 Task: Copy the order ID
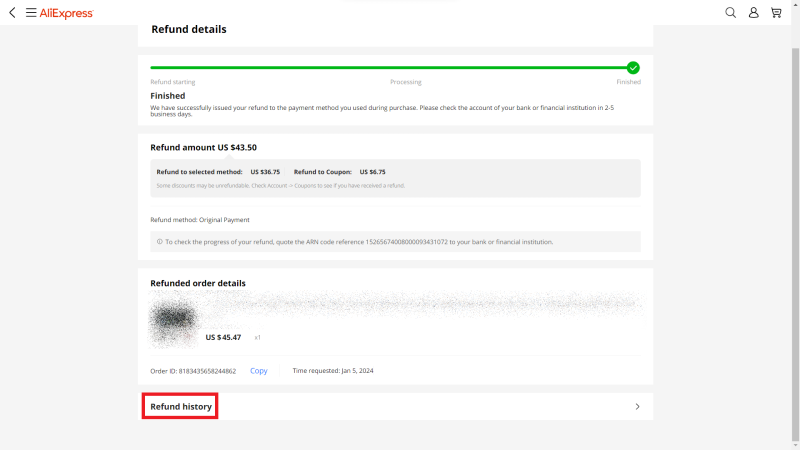258,371
